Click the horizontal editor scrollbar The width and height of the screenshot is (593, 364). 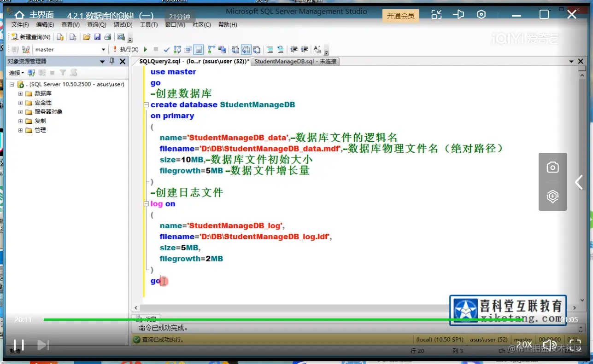tap(355, 307)
